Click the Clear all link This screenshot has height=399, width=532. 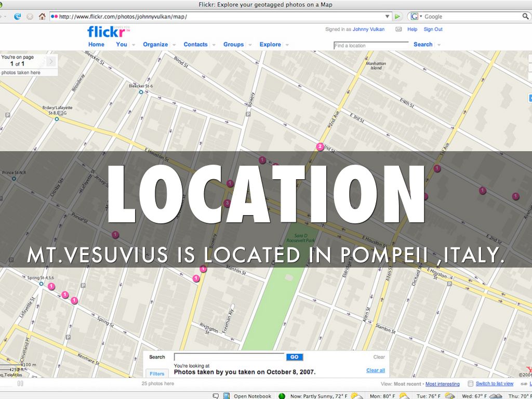click(375, 370)
